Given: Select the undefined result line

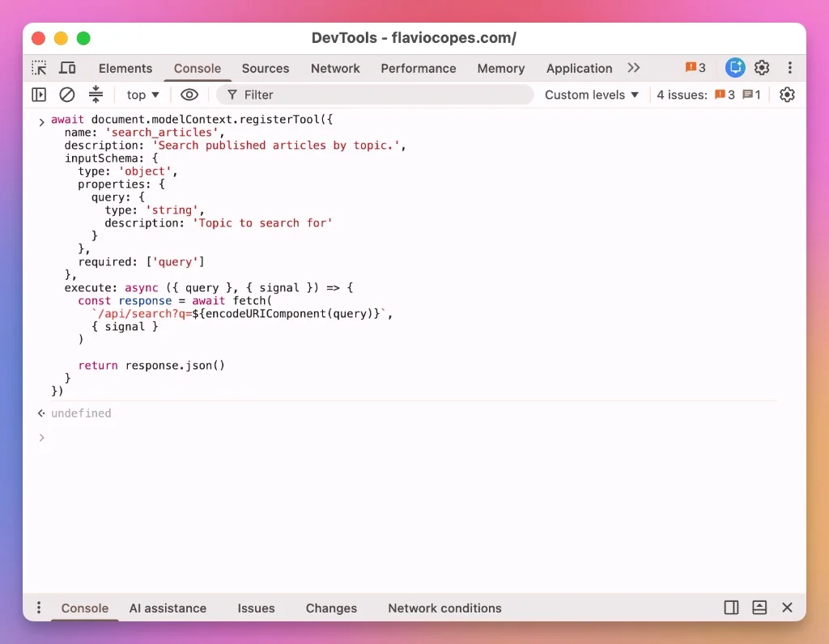Looking at the screenshot, I should [x=81, y=413].
